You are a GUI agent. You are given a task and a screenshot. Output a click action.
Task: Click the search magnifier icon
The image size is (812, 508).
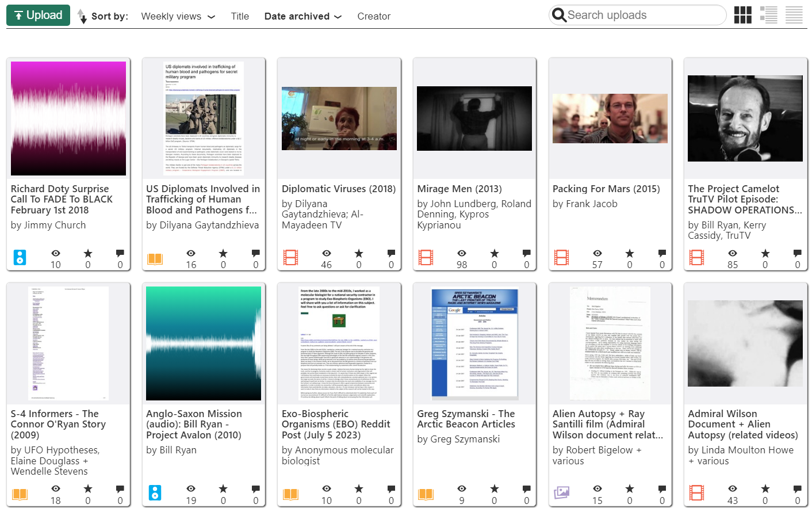pyautogui.click(x=558, y=15)
